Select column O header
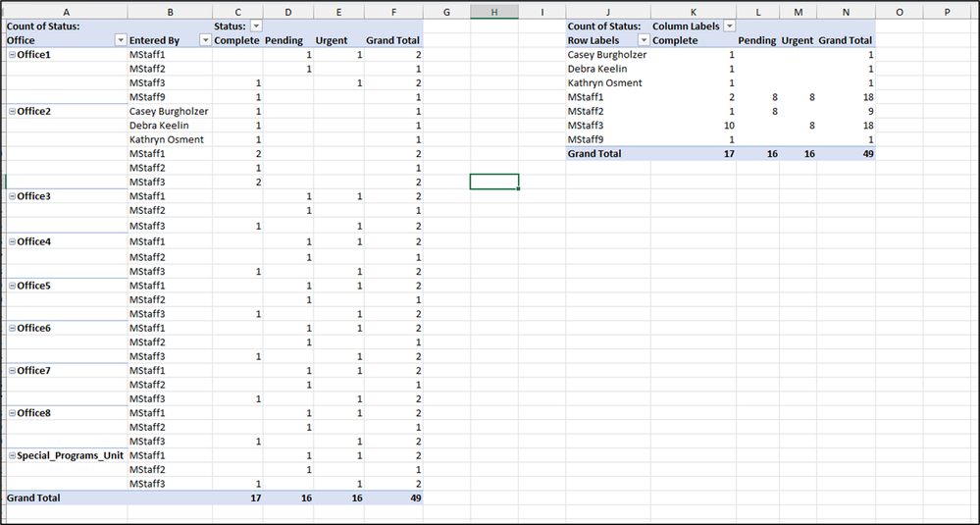The image size is (980, 525). coord(899,11)
